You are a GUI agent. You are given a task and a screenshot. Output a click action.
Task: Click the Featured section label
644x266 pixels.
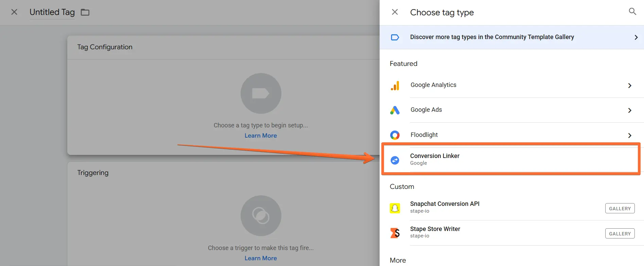[403, 64]
